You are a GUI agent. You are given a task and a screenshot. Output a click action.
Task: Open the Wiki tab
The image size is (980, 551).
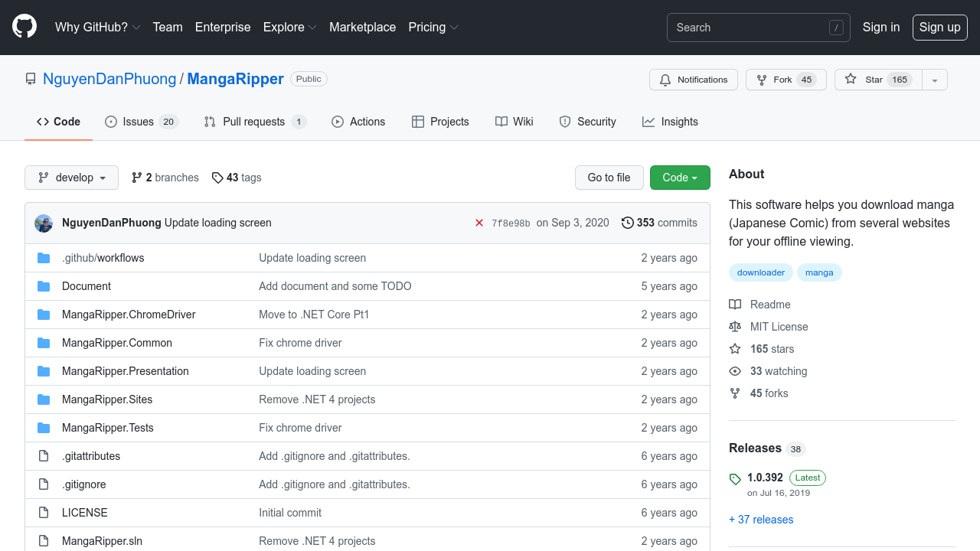(x=514, y=122)
